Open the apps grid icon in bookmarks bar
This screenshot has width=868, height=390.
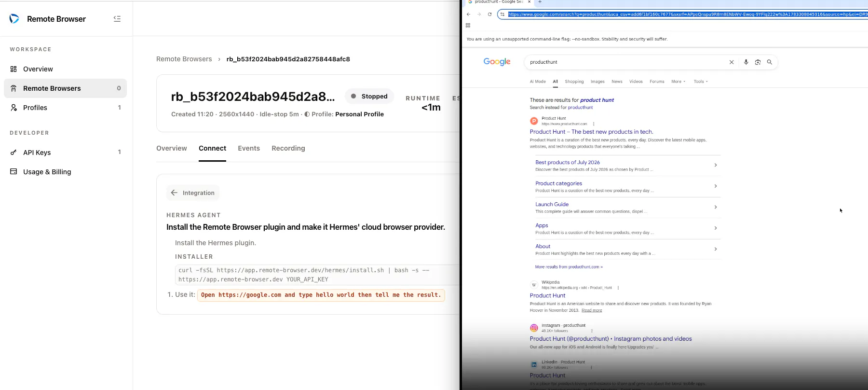[x=468, y=25]
